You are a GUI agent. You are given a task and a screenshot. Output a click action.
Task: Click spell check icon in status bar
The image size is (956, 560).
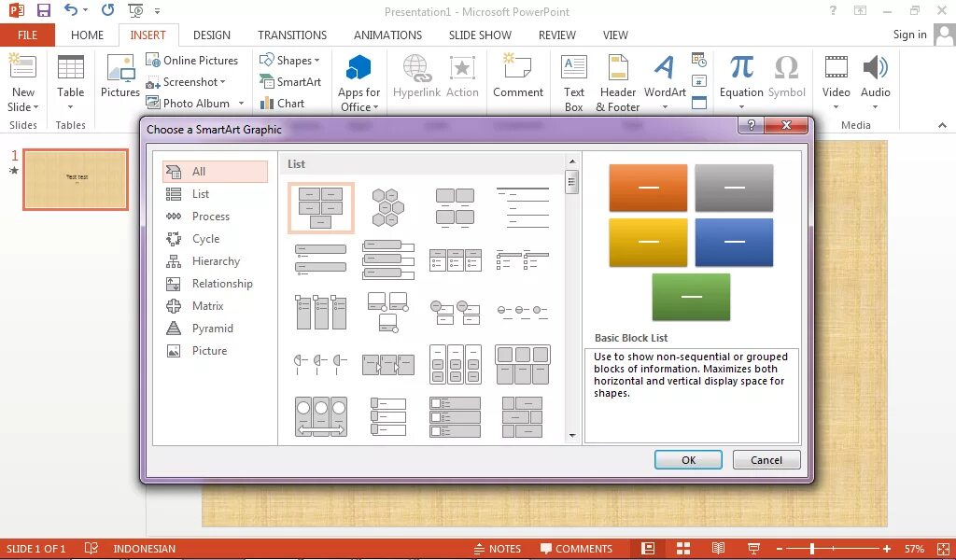(x=91, y=549)
